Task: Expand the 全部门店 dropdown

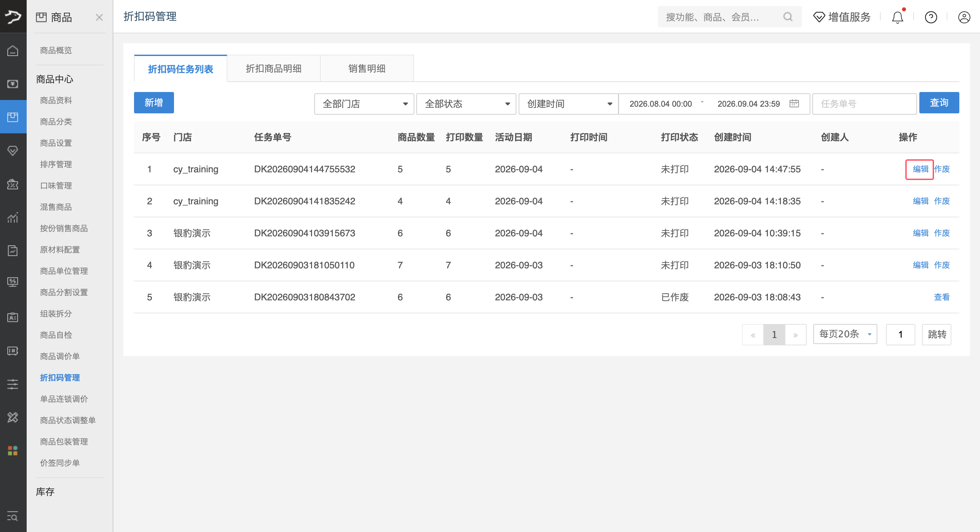Action: 364,104
